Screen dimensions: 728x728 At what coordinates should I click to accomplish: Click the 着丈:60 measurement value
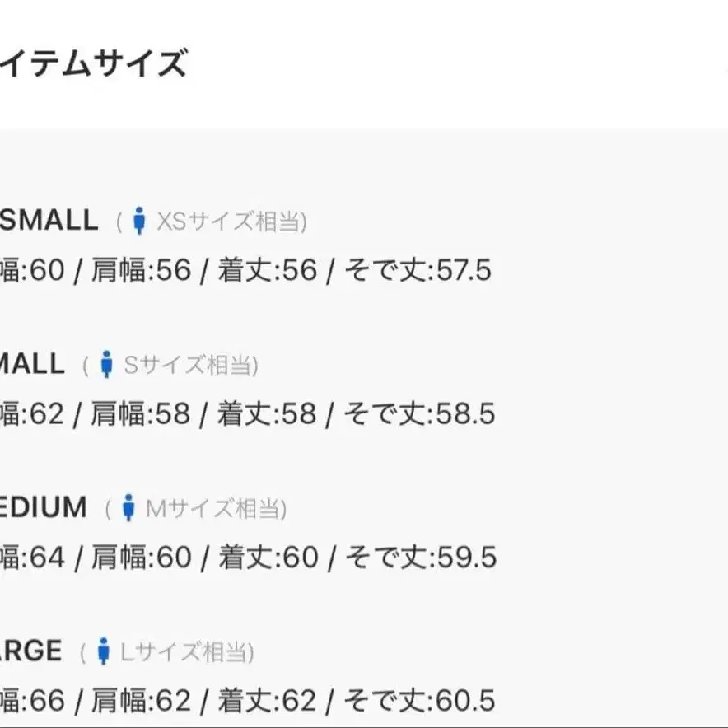(268, 558)
